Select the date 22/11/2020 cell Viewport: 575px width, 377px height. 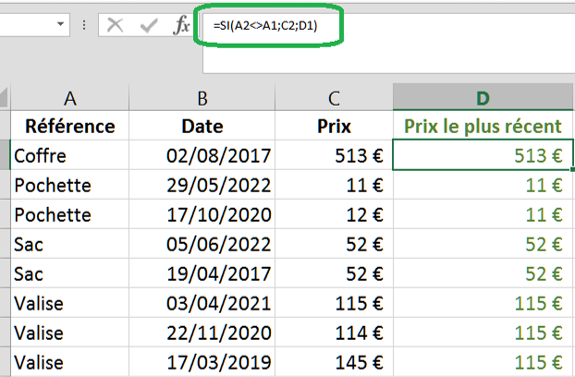(202, 333)
